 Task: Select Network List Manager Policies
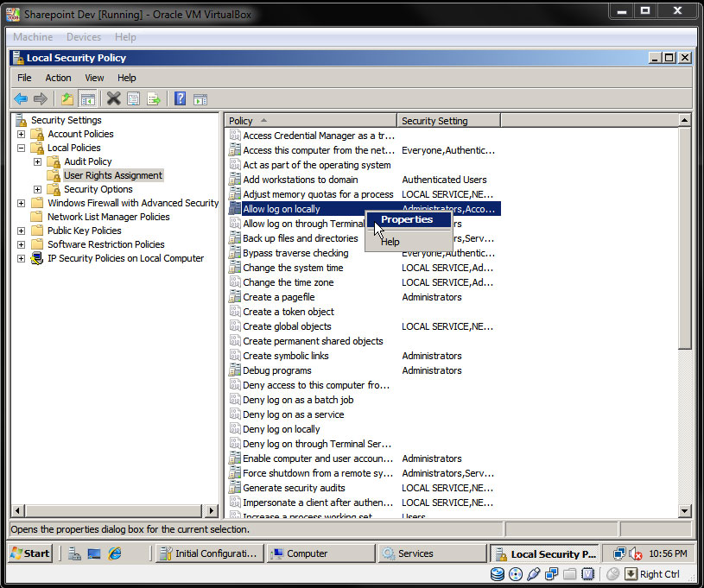pyautogui.click(x=109, y=217)
